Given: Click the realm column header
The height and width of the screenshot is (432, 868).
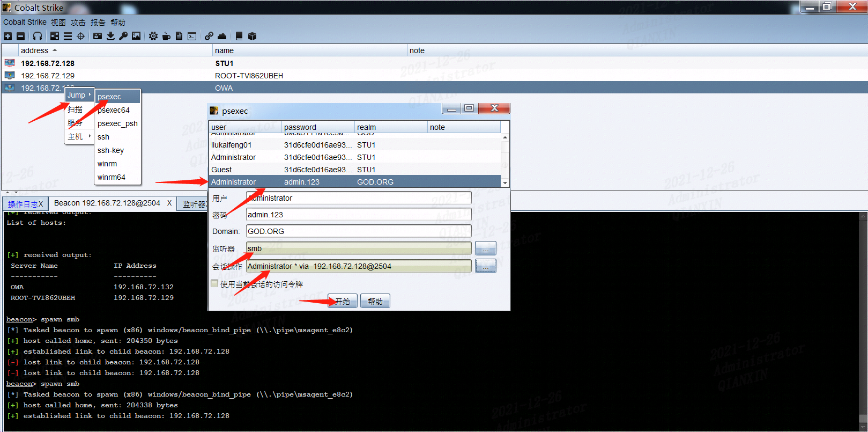Looking at the screenshot, I should click(391, 127).
